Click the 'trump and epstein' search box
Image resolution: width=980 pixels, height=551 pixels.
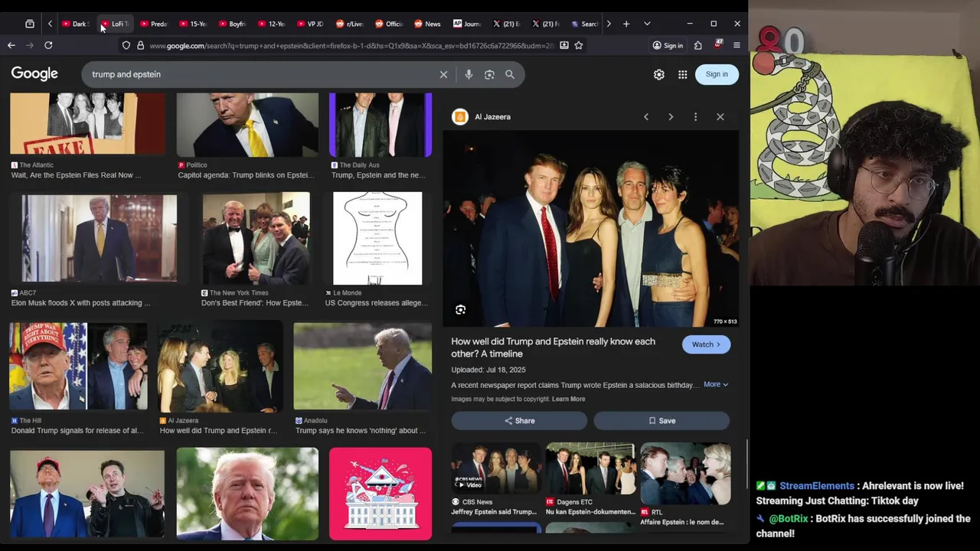pyautogui.click(x=260, y=74)
